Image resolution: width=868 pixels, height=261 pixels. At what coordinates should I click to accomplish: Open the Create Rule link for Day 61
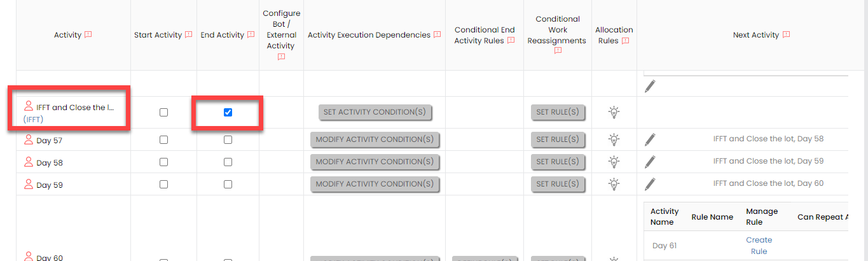click(759, 246)
